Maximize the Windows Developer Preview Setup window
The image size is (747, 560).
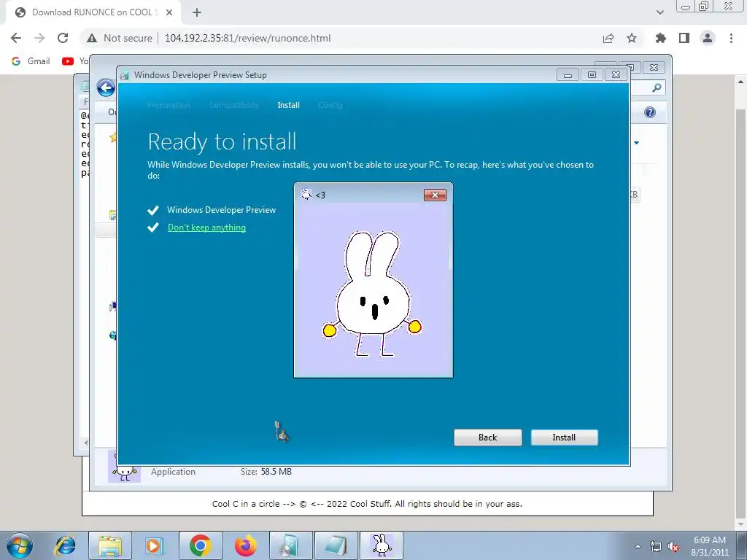click(592, 75)
